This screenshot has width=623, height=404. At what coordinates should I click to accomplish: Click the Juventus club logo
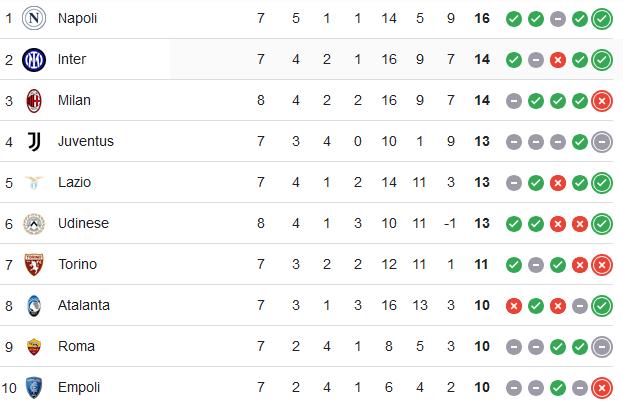coord(34,141)
